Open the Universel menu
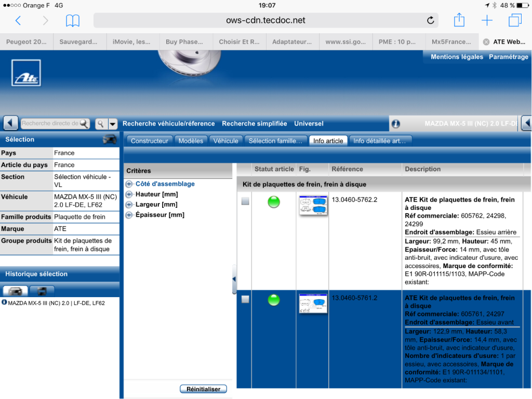532x399 pixels. [309, 124]
